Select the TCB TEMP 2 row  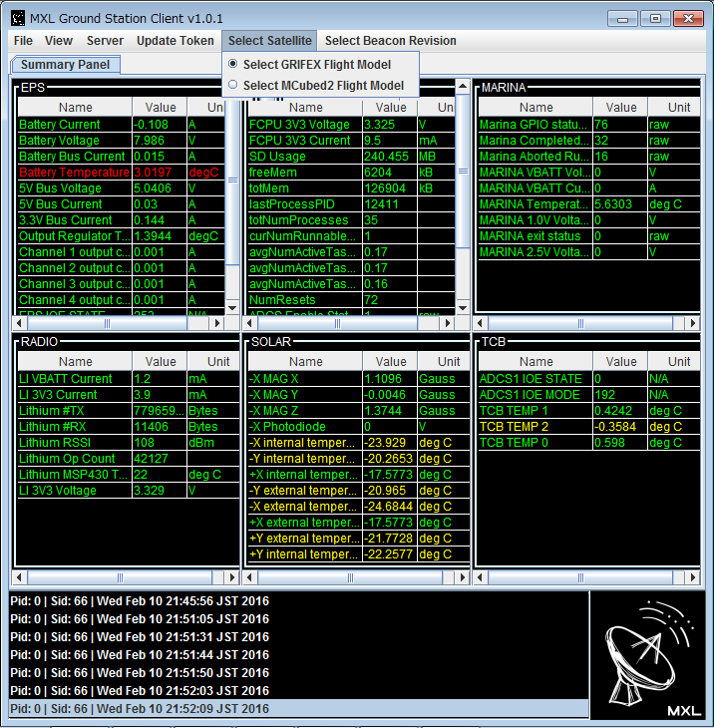coord(589,427)
